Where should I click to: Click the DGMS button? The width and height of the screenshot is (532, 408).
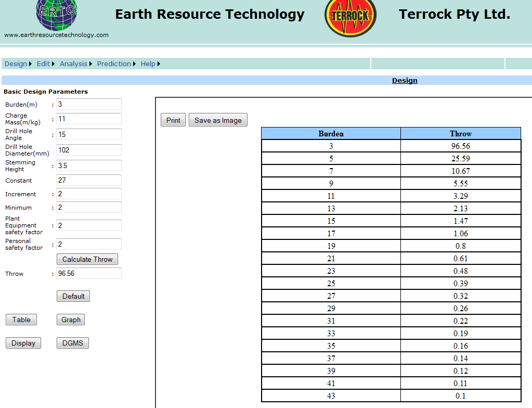click(73, 343)
